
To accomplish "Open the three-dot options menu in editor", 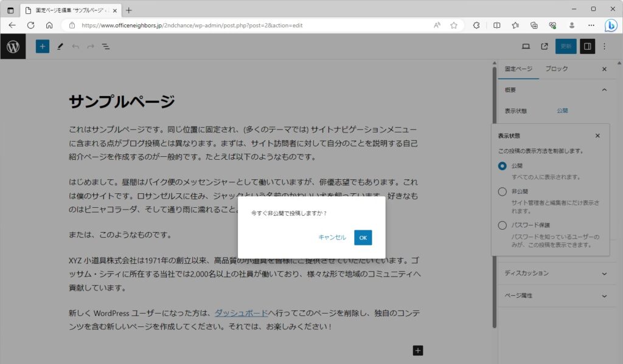I will (x=604, y=46).
